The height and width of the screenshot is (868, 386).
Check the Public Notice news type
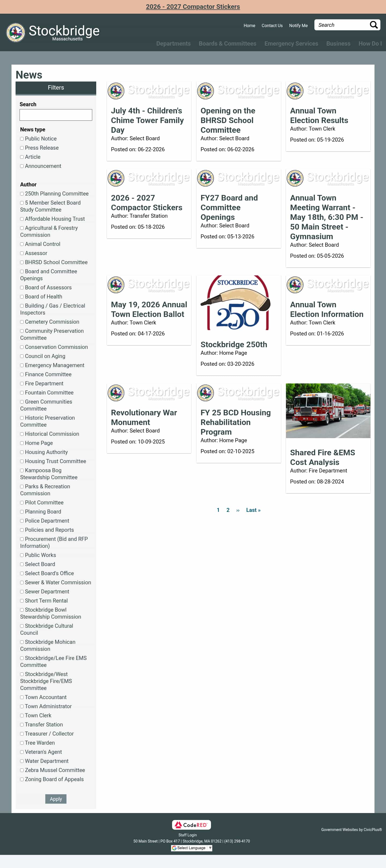[x=22, y=139]
